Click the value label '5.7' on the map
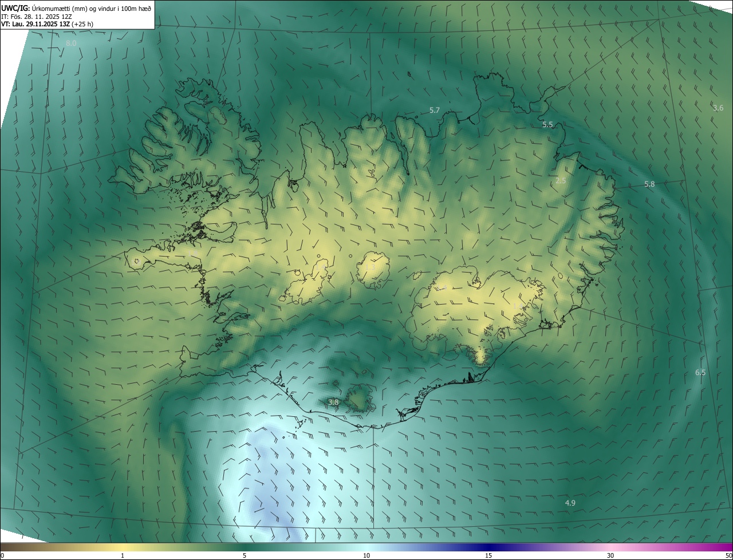Viewport: 733px width, 560px height. coord(435,110)
